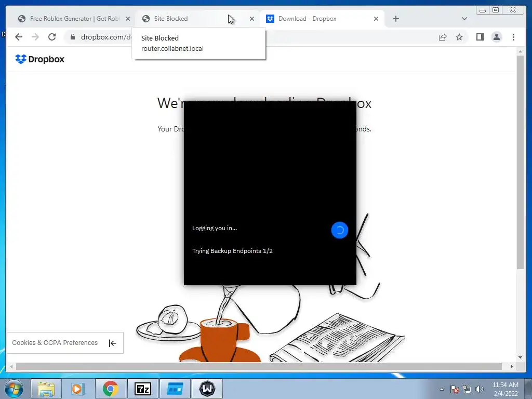
Task: Click the Dropbox logo
Action: click(39, 59)
